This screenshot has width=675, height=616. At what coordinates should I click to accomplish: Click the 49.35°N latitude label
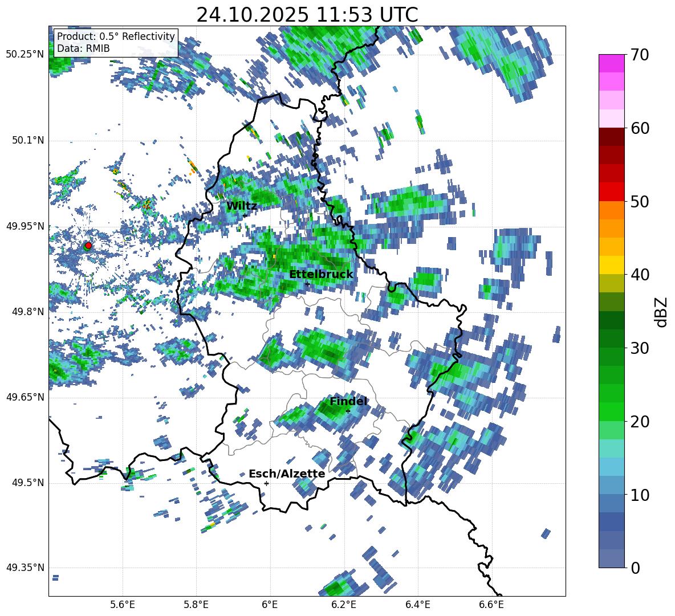click(x=25, y=568)
